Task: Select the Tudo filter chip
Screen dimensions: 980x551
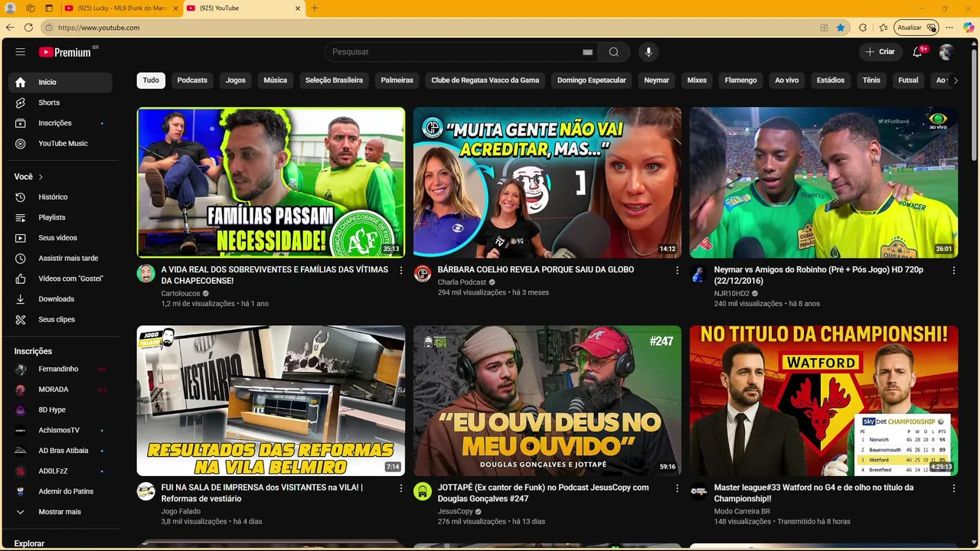Action: tap(151, 80)
